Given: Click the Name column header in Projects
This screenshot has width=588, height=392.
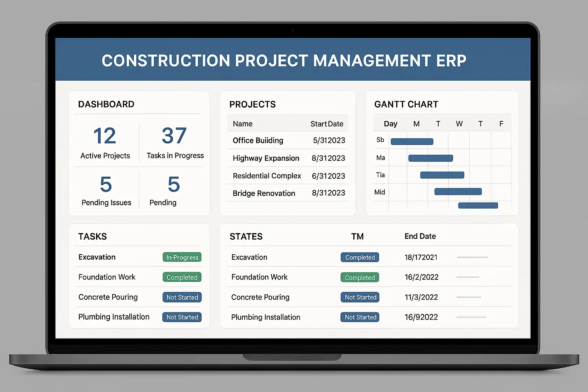Looking at the screenshot, I should click(x=243, y=124).
